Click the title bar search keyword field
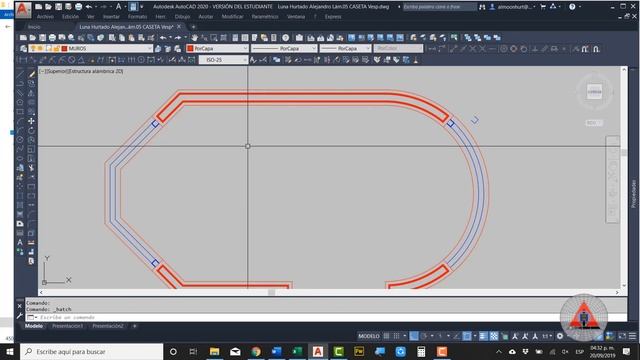Image resolution: width=640 pixels, height=360 pixels. click(x=439, y=7)
